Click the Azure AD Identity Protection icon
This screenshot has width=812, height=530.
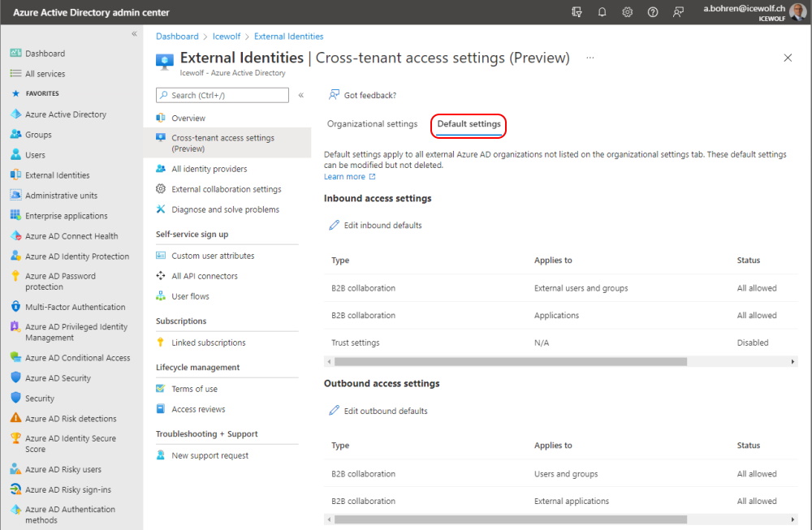pos(16,256)
